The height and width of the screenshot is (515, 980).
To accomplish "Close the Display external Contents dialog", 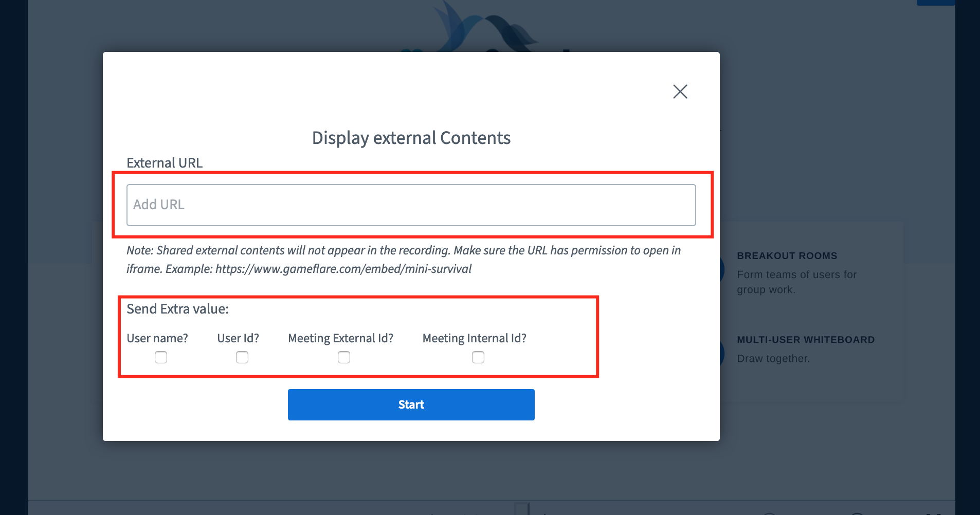I will (x=680, y=91).
